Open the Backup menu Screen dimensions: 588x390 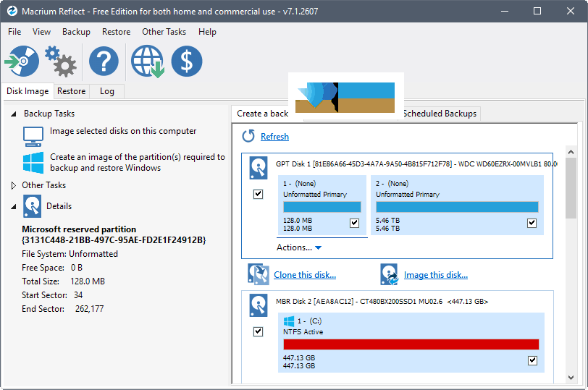point(76,32)
